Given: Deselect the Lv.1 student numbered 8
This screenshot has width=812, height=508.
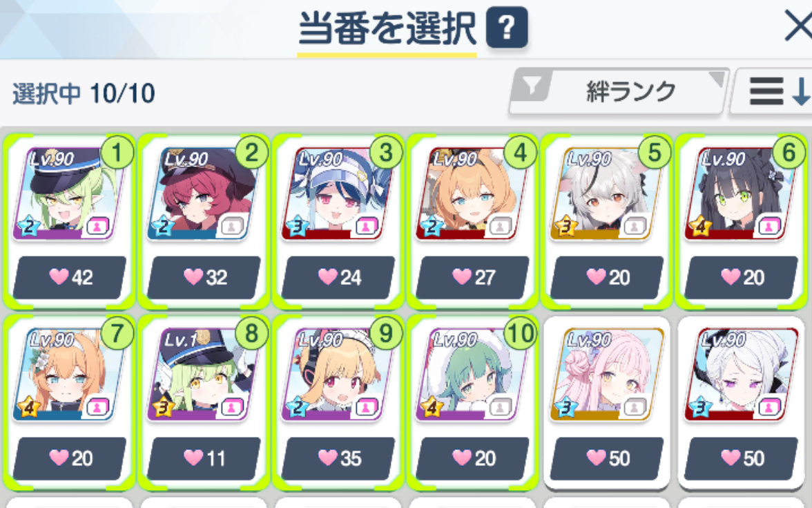Looking at the screenshot, I should tap(204, 402).
